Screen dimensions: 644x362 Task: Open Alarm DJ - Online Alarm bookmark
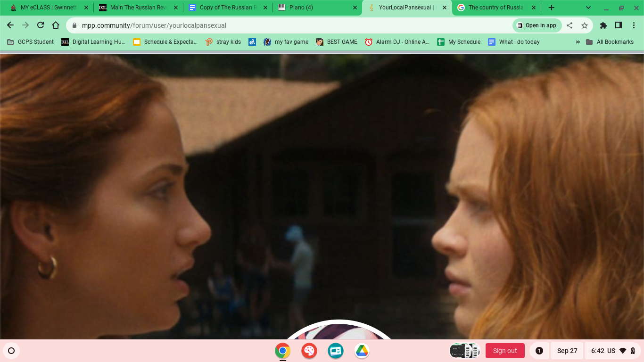pyautogui.click(x=397, y=42)
